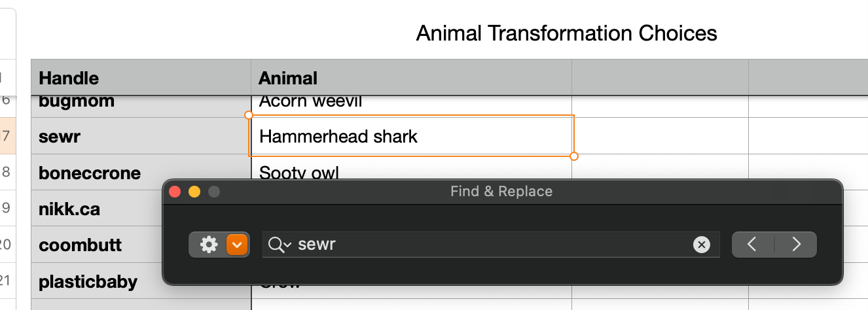This screenshot has height=310, width=868.
Task: Select the sewr handle cell
Action: (x=141, y=136)
